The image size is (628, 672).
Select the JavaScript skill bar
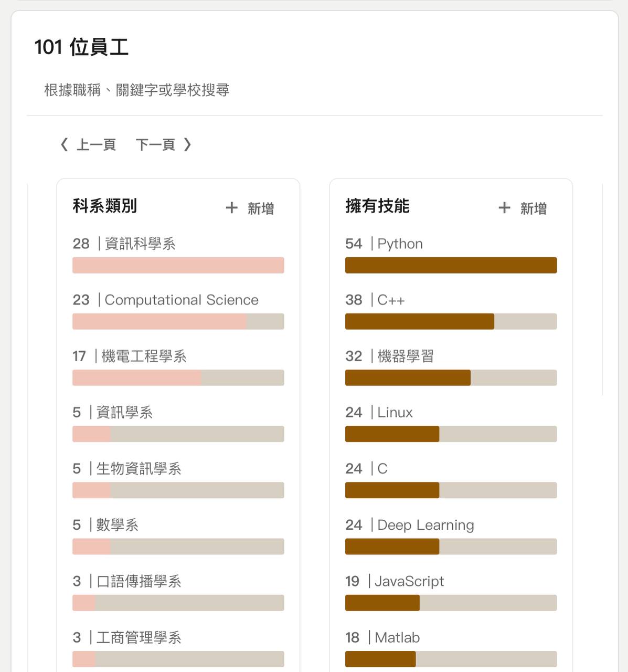pyautogui.click(x=451, y=603)
